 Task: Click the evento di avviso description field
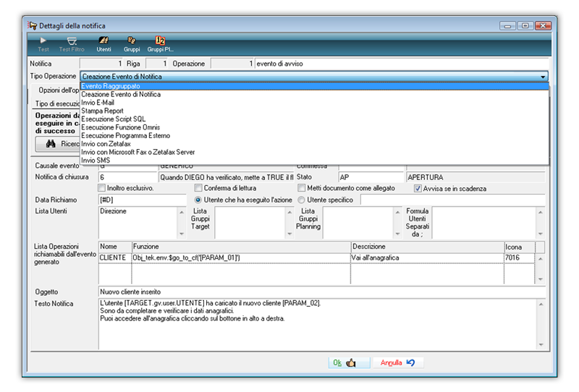(x=402, y=64)
